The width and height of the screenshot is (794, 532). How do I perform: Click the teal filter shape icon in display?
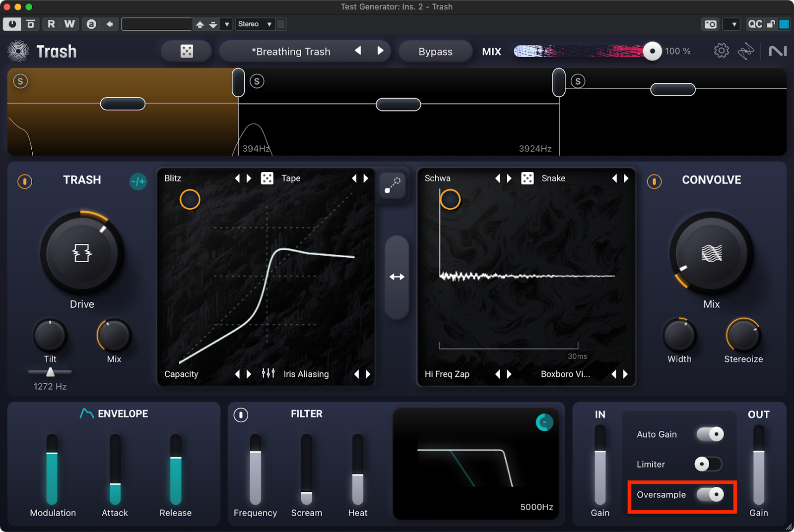click(x=544, y=422)
